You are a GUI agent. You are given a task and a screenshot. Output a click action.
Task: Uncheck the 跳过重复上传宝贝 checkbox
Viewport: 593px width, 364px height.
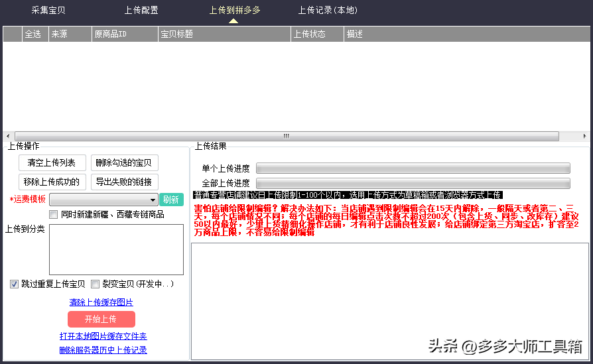[x=14, y=284]
